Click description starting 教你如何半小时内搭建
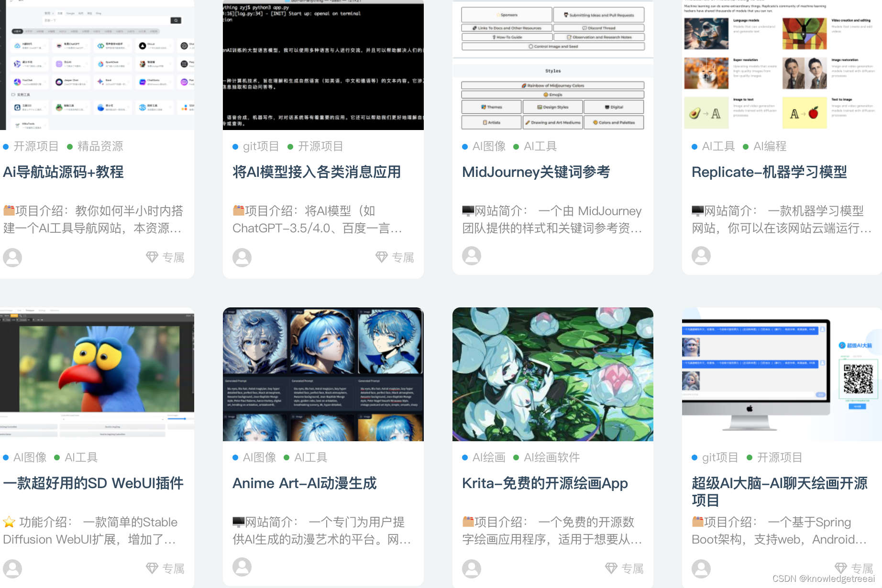This screenshot has width=882, height=588. pos(93,219)
